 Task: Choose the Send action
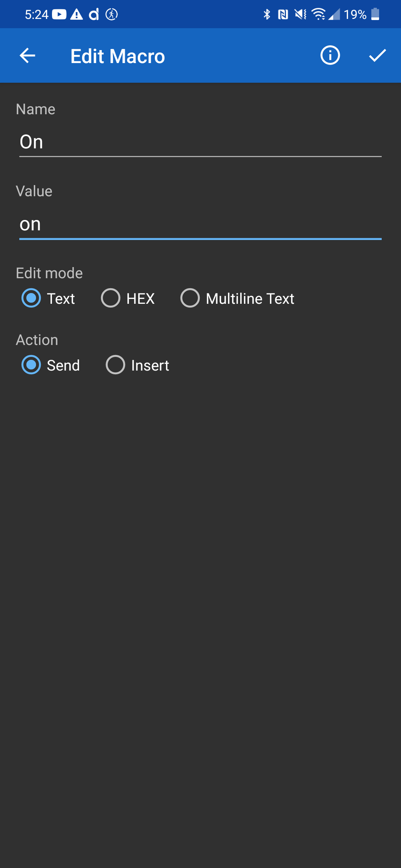(x=32, y=365)
